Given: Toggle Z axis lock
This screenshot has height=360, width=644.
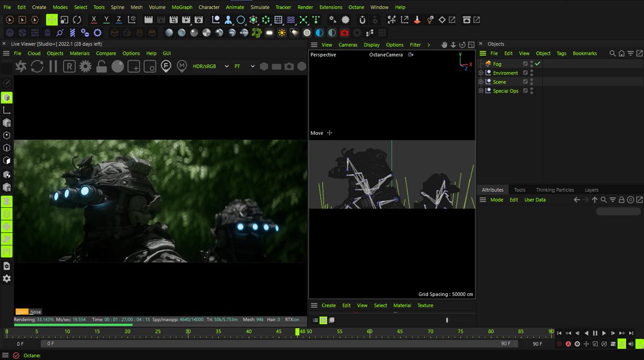Looking at the screenshot, I should (119, 20).
